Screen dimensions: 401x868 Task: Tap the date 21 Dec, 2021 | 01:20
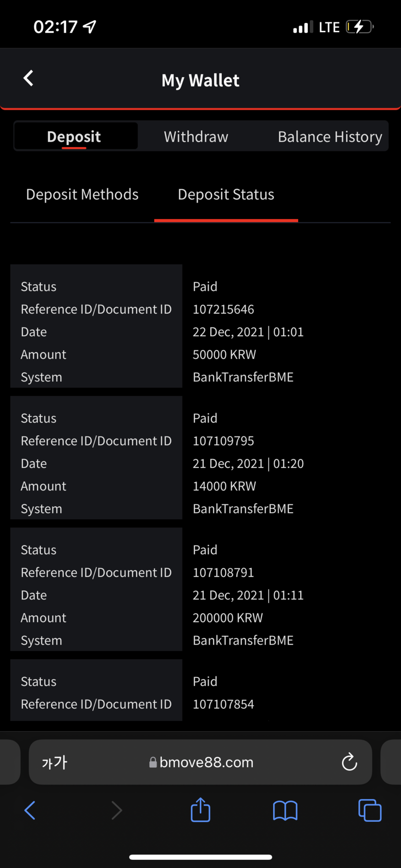(x=248, y=464)
